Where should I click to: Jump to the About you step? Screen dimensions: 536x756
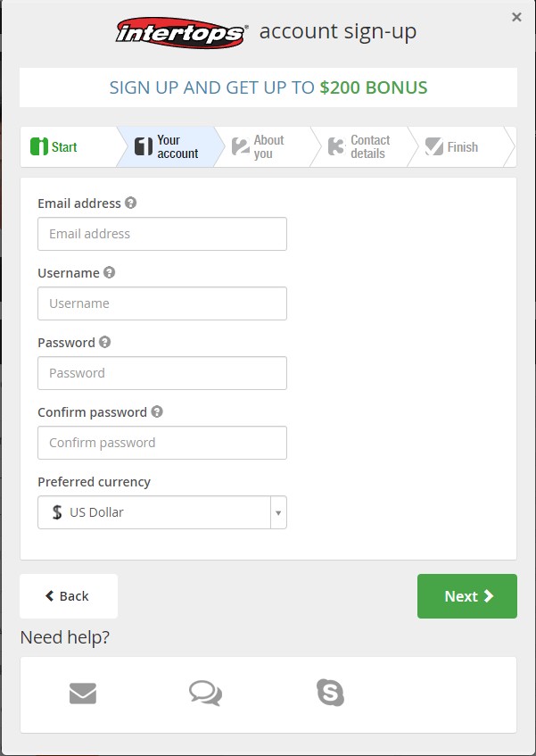(x=263, y=146)
